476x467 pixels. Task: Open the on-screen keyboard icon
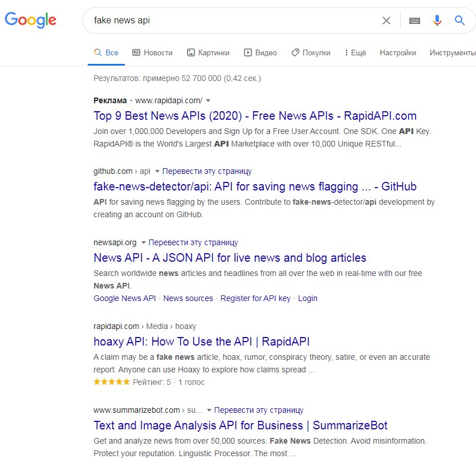(414, 21)
